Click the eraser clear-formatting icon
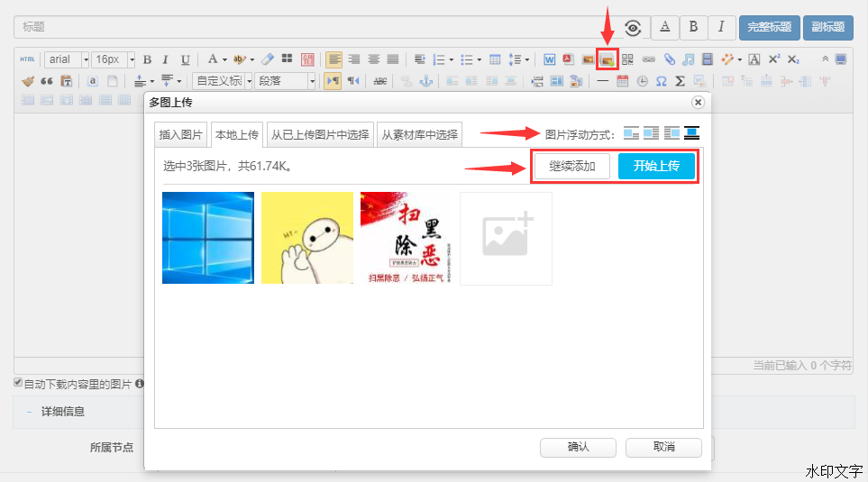Viewport: 868px width, 482px height. coord(268,59)
